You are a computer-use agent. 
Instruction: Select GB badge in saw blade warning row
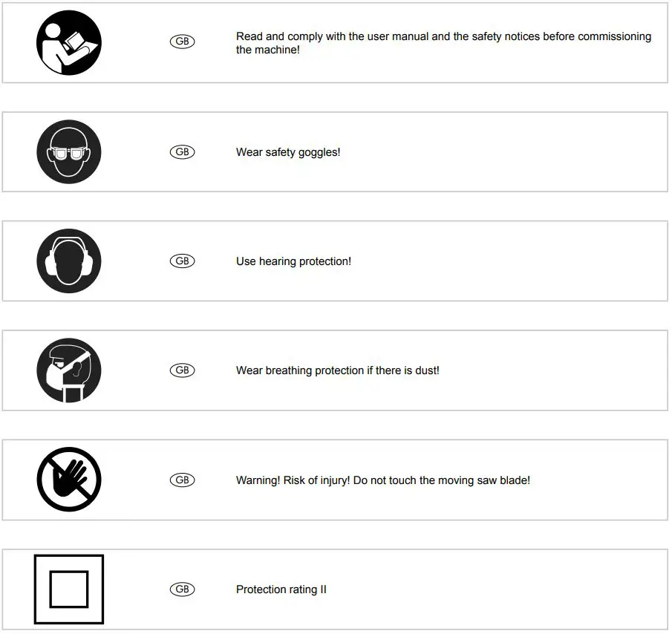182,480
